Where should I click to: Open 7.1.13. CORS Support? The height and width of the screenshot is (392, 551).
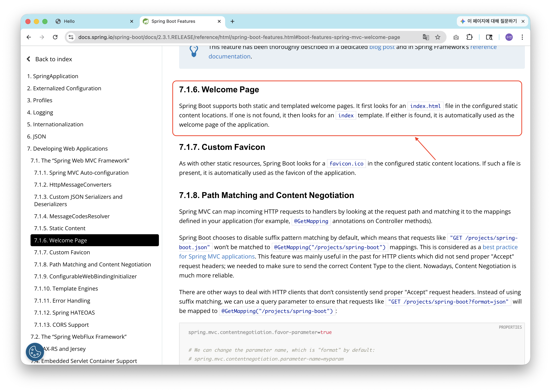61,325
